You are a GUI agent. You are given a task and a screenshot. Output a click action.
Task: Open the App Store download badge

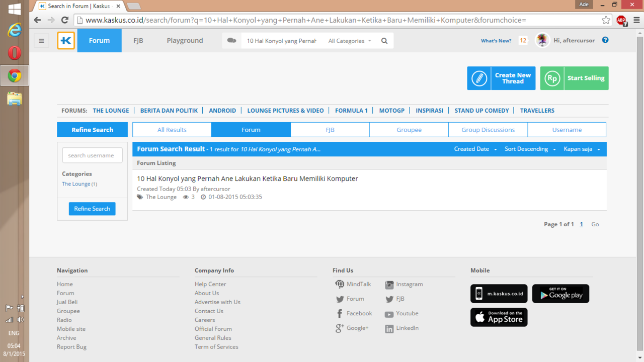pyautogui.click(x=499, y=317)
